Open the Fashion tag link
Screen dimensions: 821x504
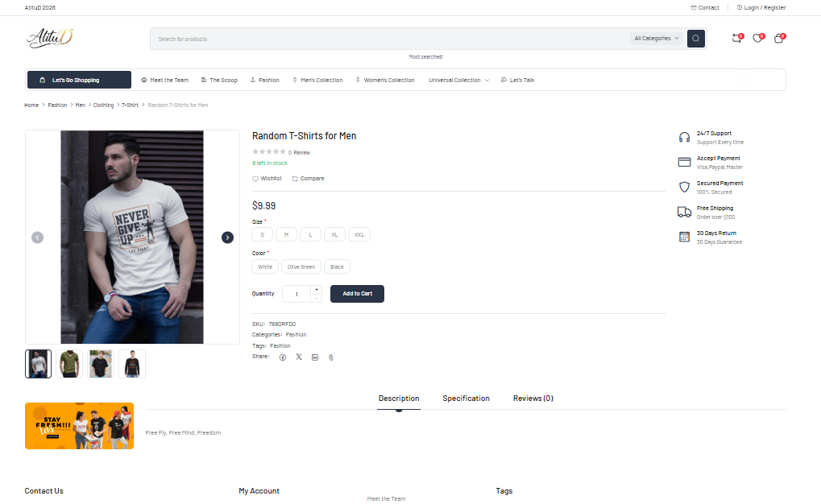(x=280, y=346)
